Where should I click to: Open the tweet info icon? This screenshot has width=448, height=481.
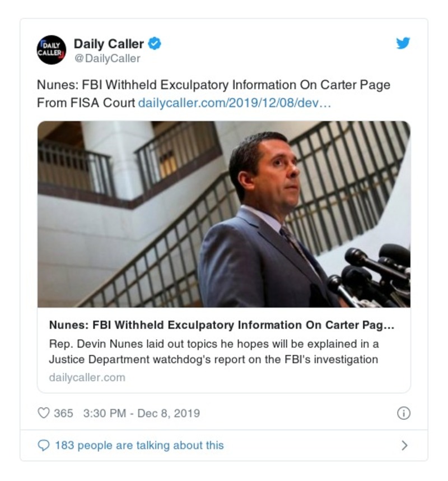(403, 413)
